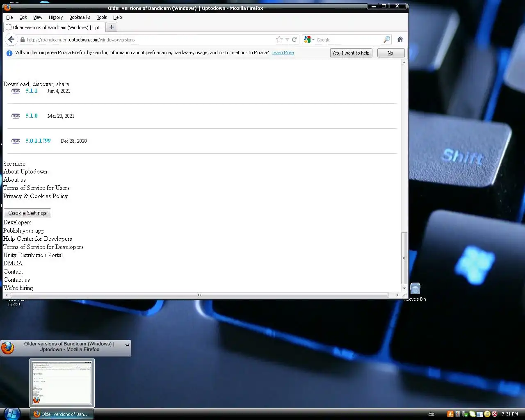Click the padlock site identity icon

click(x=23, y=40)
